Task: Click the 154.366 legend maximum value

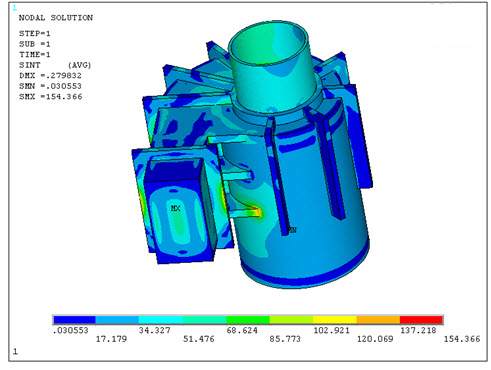Action: (462, 339)
